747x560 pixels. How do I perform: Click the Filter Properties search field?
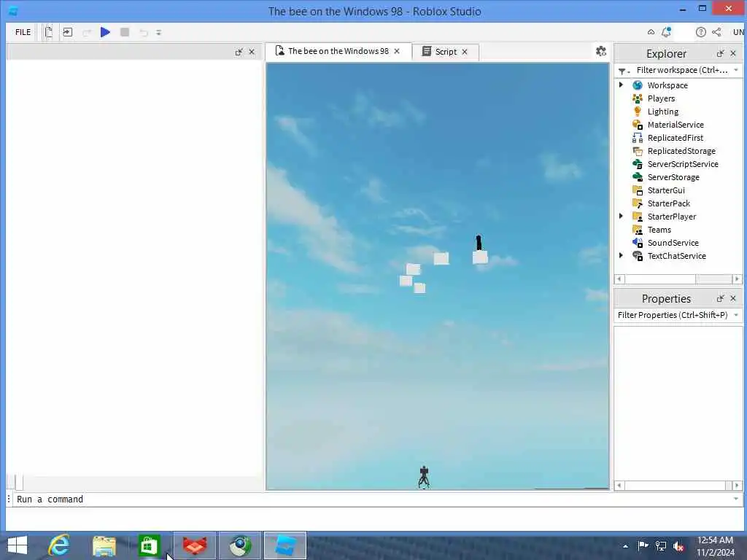(x=673, y=315)
